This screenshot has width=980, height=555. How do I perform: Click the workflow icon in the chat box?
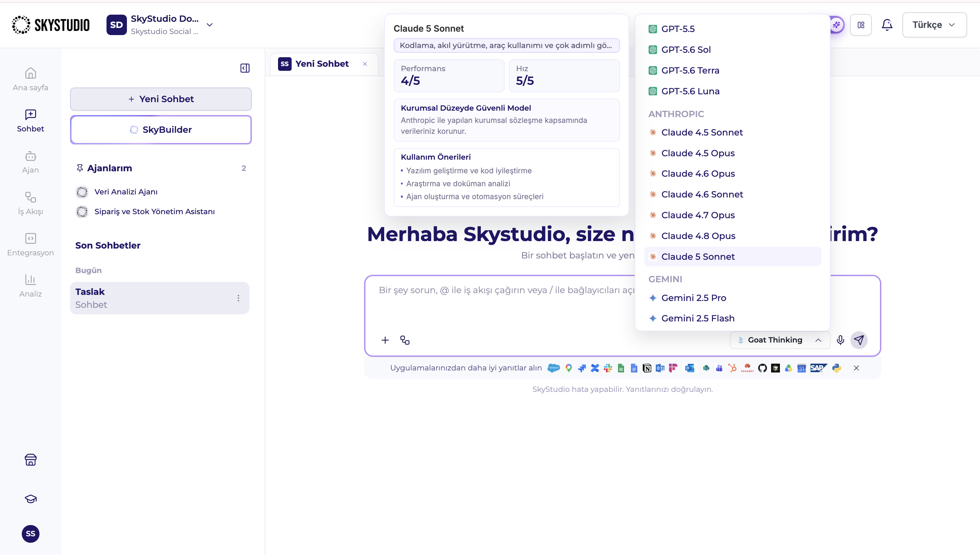[x=405, y=340]
